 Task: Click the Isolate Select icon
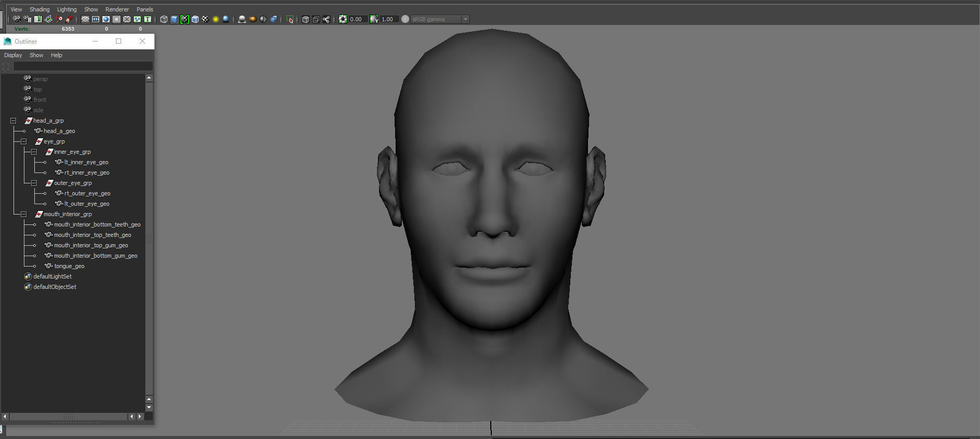click(290, 19)
